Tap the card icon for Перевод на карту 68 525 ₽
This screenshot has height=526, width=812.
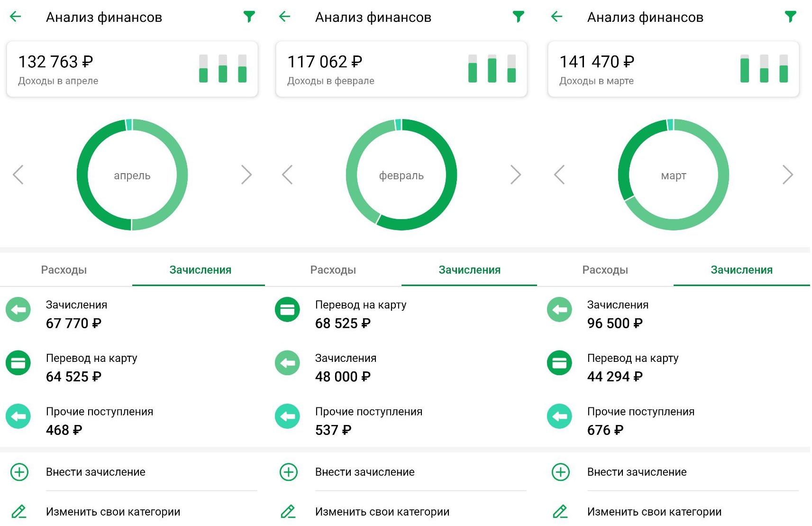pyautogui.click(x=287, y=310)
